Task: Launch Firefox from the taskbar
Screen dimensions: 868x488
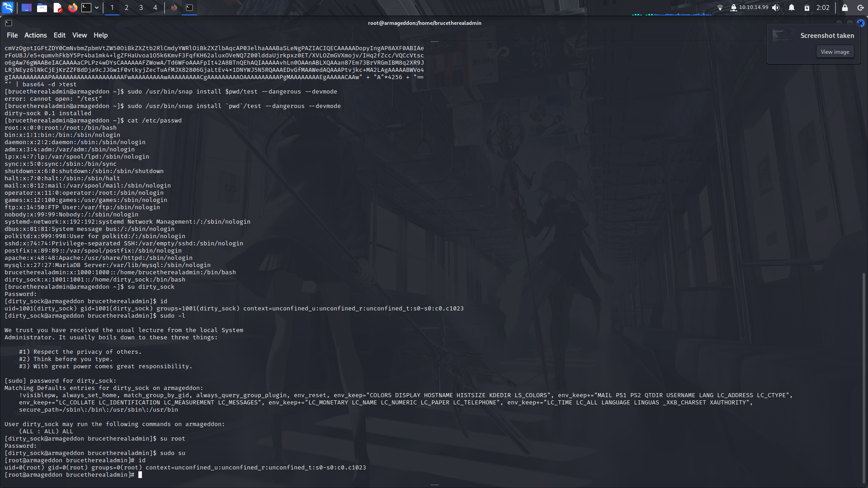Action: (72, 8)
